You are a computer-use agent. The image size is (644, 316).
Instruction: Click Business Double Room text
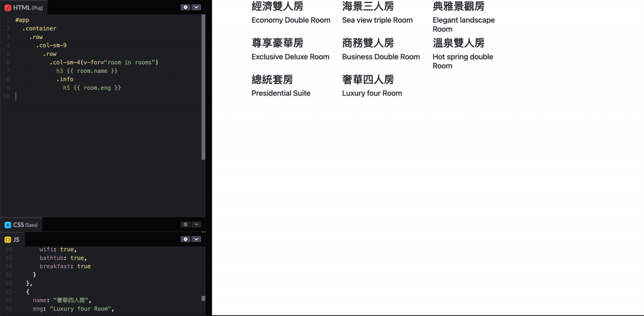point(381,57)
